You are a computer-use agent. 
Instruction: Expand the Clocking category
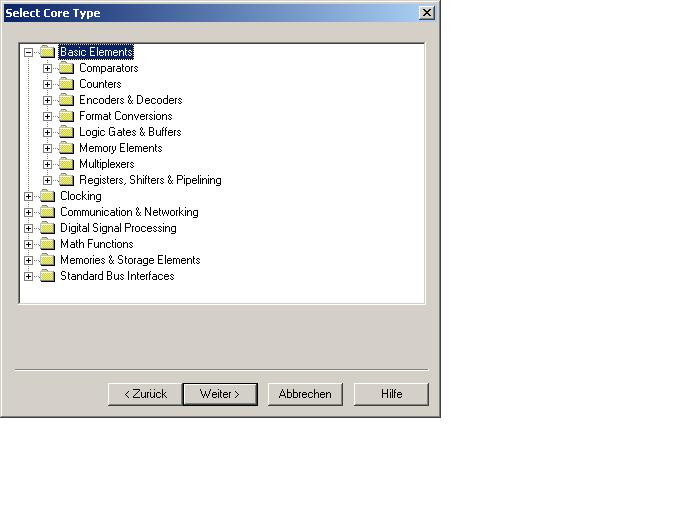click(x=29, y=196)
